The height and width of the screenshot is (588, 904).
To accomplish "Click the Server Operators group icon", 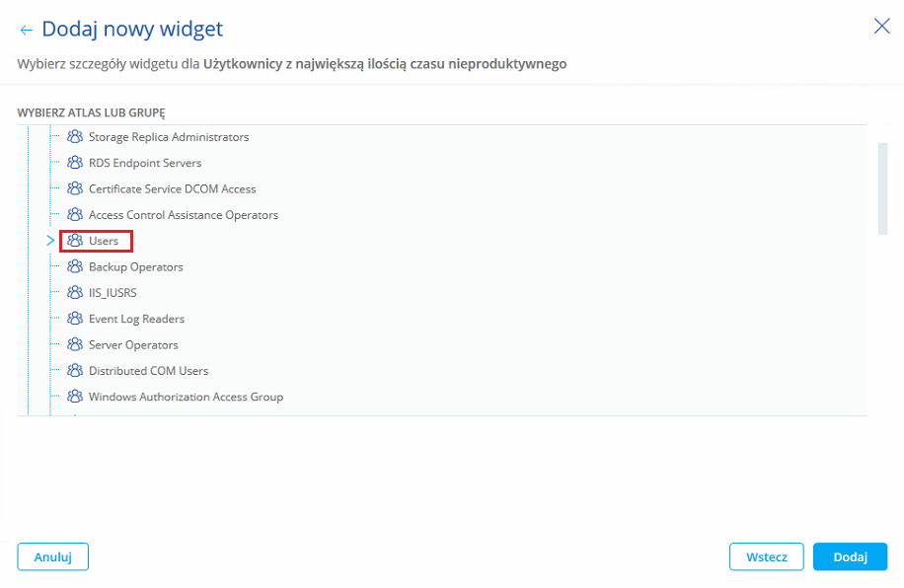I will click(x=75, y=345).
